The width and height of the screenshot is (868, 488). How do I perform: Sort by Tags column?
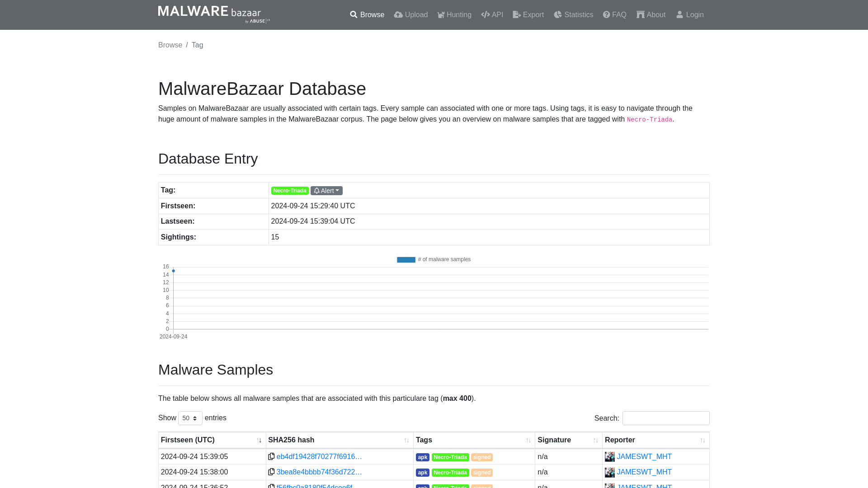tap(474, 440)
